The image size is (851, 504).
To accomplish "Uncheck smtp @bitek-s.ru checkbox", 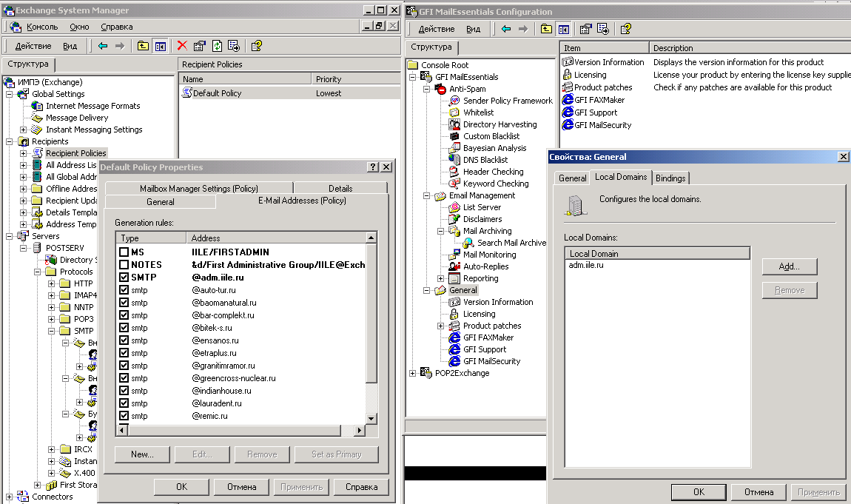I will [x=124, y=328].
